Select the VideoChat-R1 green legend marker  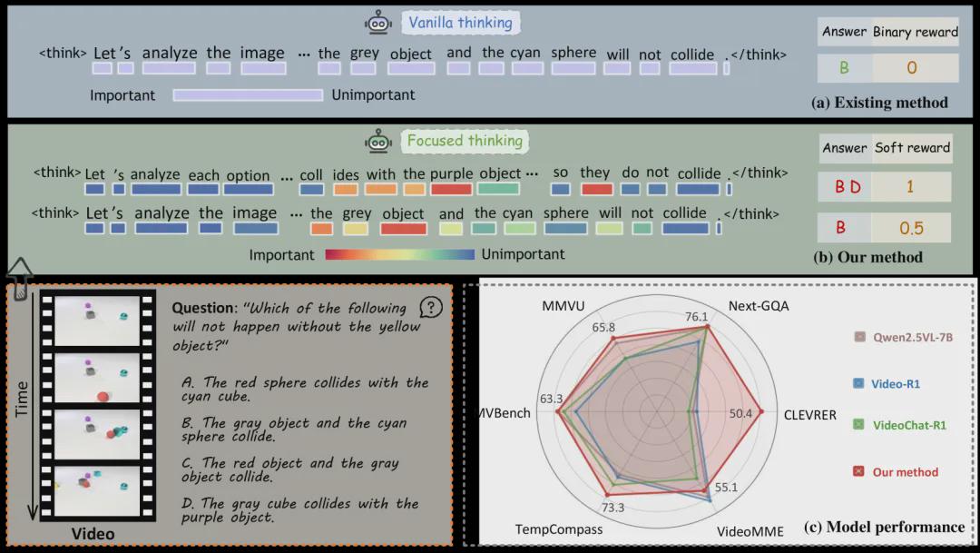click(x=858, y=424)
